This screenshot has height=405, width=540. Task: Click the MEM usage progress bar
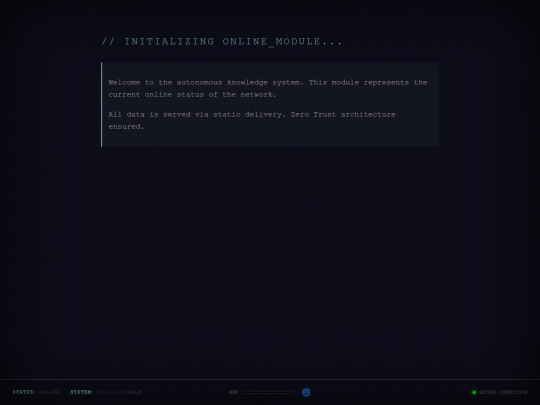[x=267, y=392]
